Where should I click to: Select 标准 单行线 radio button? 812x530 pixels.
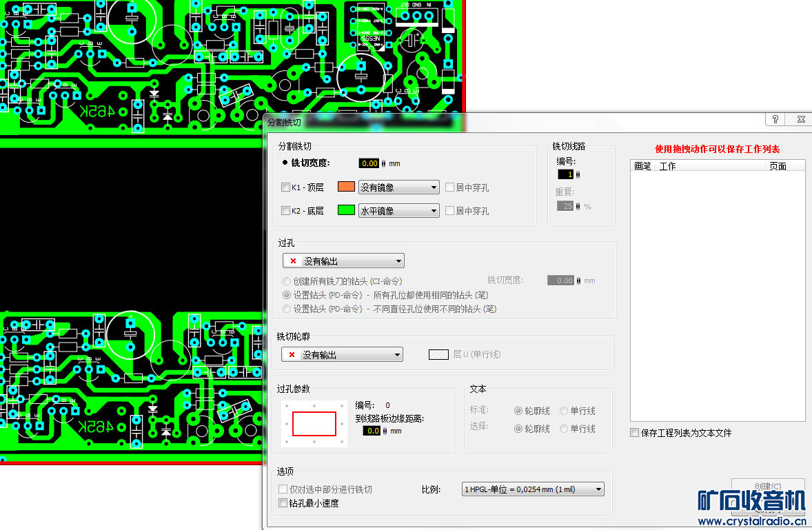coord(564,411)
